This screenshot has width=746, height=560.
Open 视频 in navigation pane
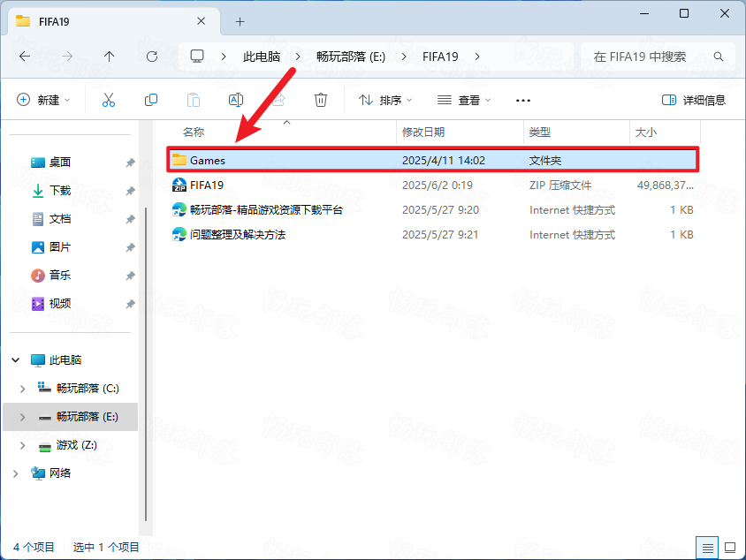click(60, 303)
